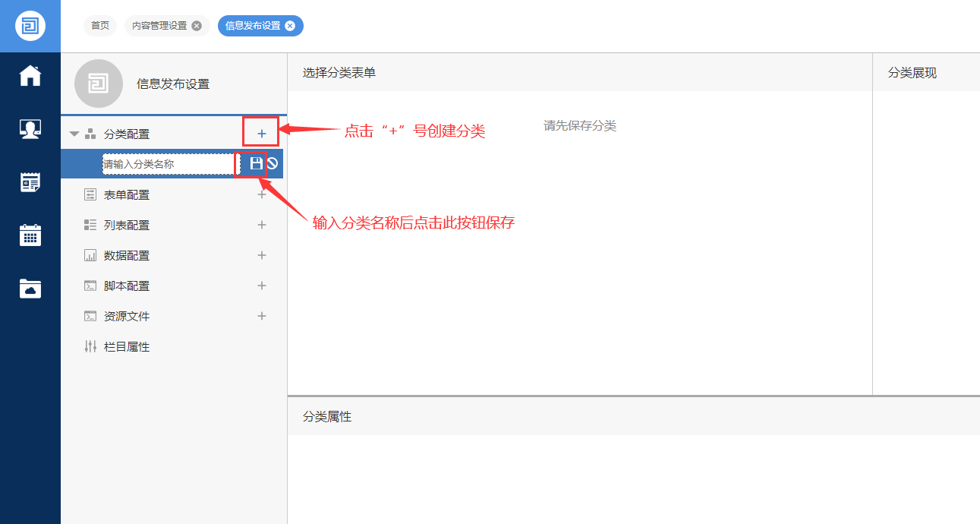Click the cloud folder sidebar icon

coord(30,289)
